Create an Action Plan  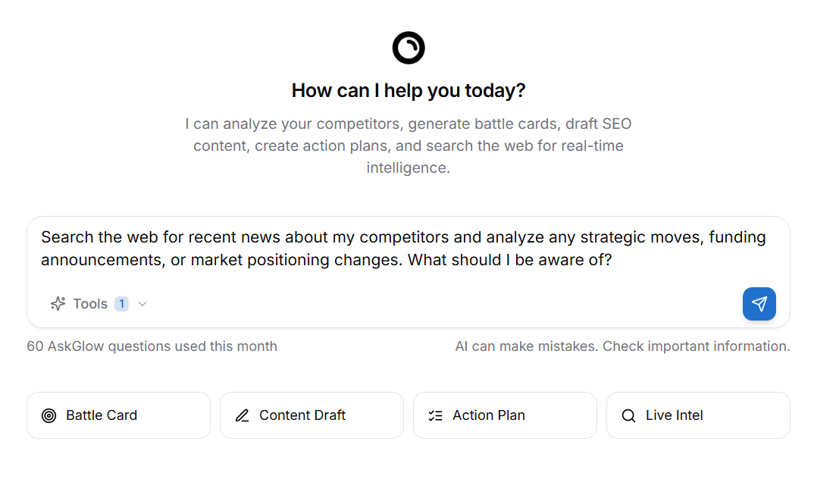505,415
